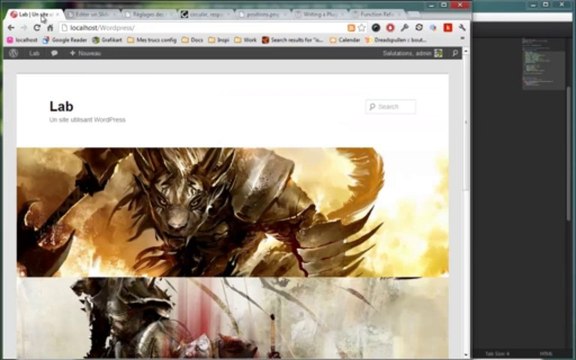The height and width of the screenshot is (360, 576).
Task: Switch to the Function Reference tab
Action: (x=377, y=14)
